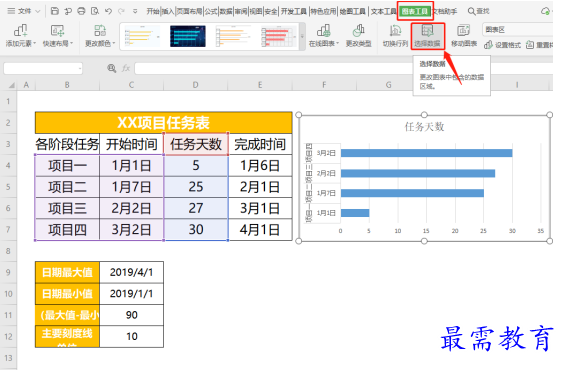Switch to the 图表工具 (Chart Tools) tab
The width and height of the screenshot is (562, 370).
(x=415, y=11)
